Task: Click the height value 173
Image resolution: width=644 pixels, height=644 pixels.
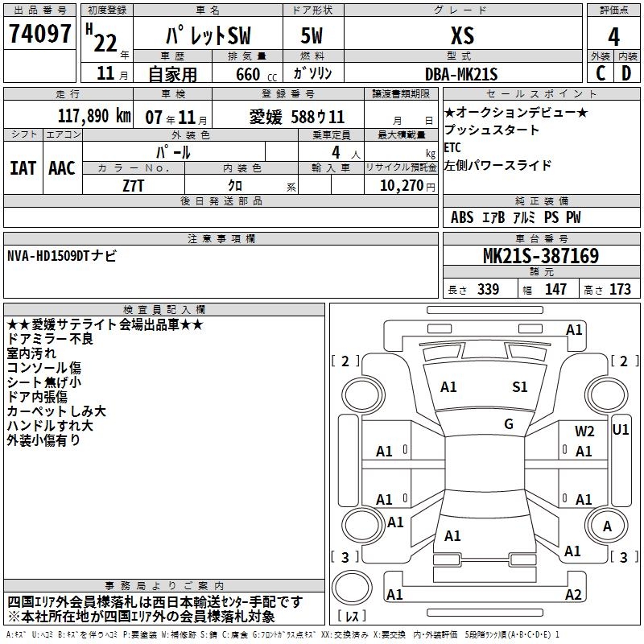Action: (620, 289)
